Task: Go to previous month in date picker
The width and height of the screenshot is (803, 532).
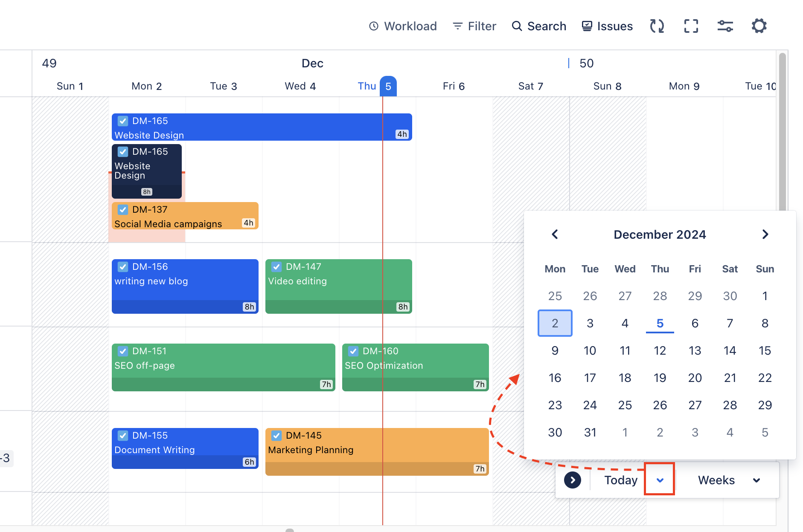Action: coord(555,234)
